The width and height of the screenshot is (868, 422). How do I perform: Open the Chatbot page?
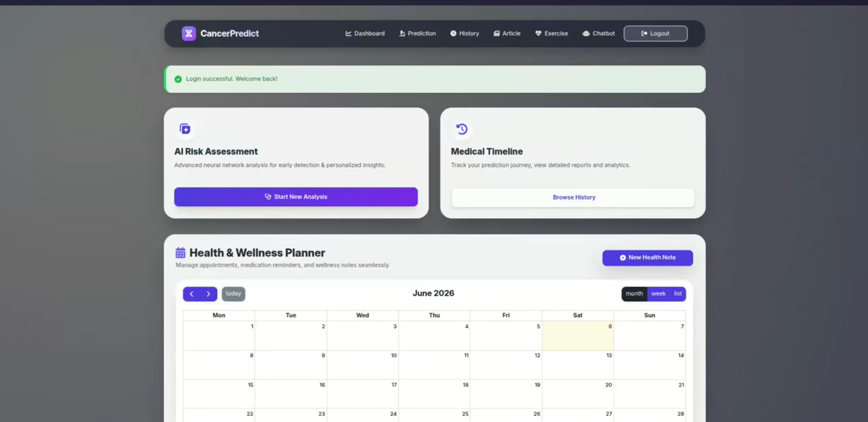(599, 33)
